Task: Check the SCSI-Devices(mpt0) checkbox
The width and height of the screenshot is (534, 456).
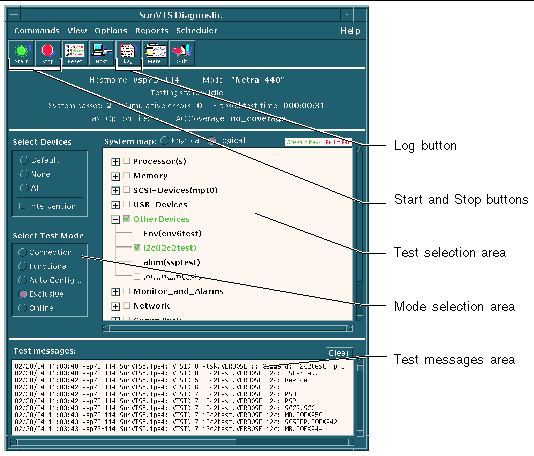Action: 126,189
